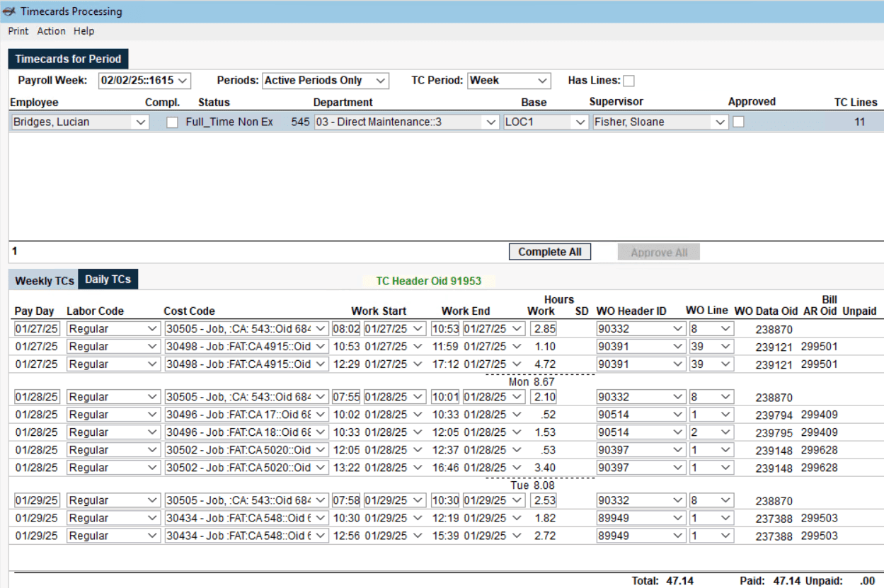Open the Periods selector showing Active Periods Only
884x588 pixels.
pos(381,80)
